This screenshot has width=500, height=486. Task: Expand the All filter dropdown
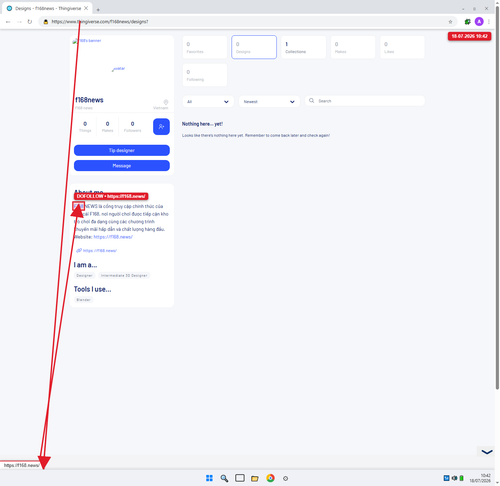pos(208,101)
